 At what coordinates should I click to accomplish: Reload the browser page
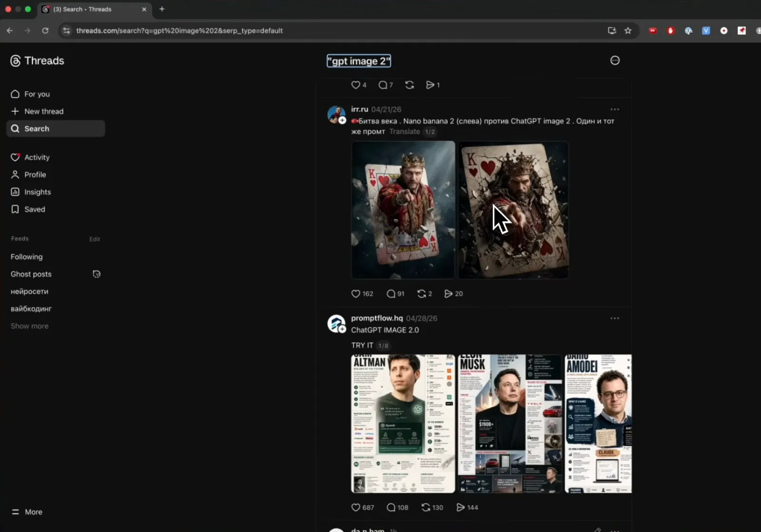(x=45, y=30)
